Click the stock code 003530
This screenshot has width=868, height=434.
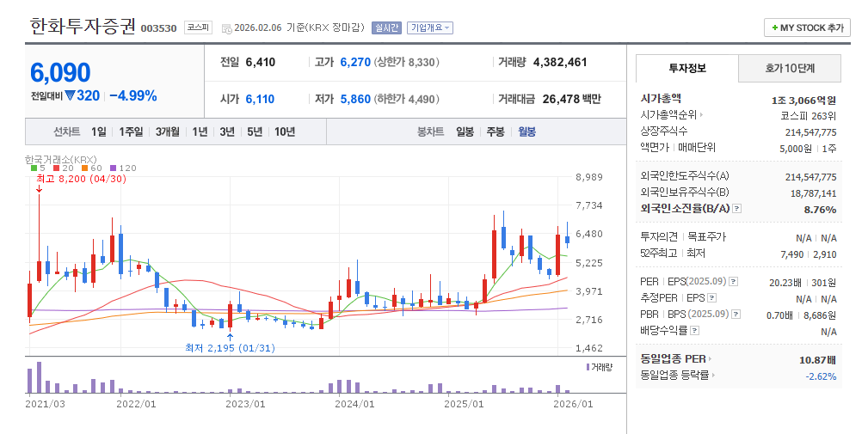[159, 28]
